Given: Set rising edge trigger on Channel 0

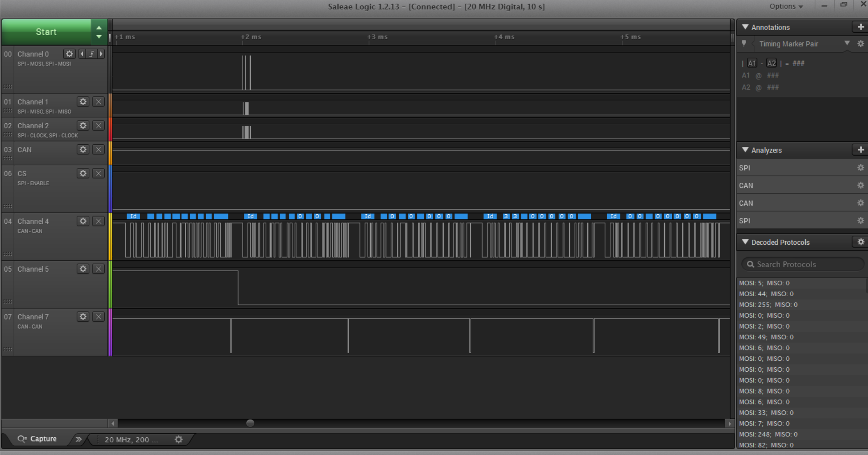Looking at the screenshot, I should point(91,54).
